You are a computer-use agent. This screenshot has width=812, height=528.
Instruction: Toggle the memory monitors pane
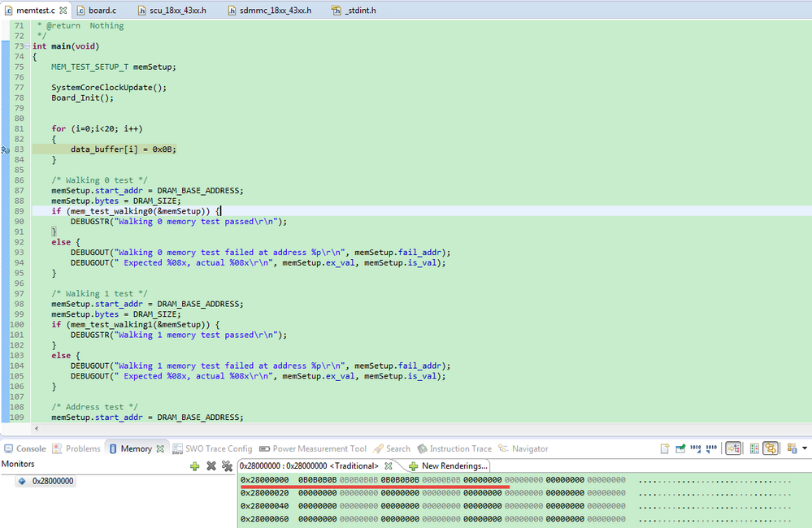pyautogui.click(x=733, y=448)
